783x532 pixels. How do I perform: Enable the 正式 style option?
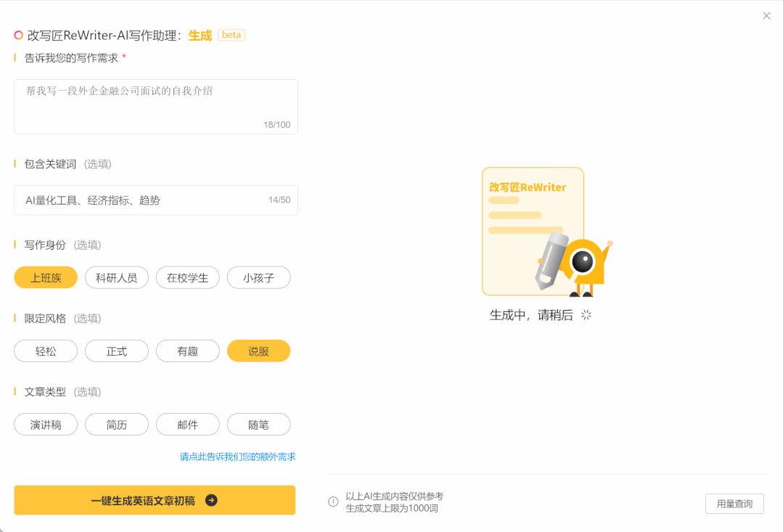tap(116, 351)
